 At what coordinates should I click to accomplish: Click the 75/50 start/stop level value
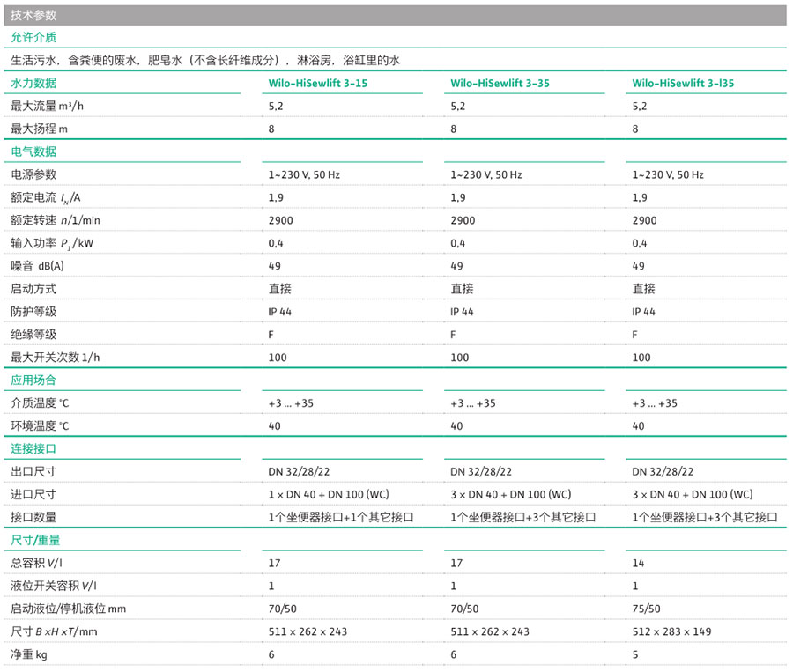[646, 609]
